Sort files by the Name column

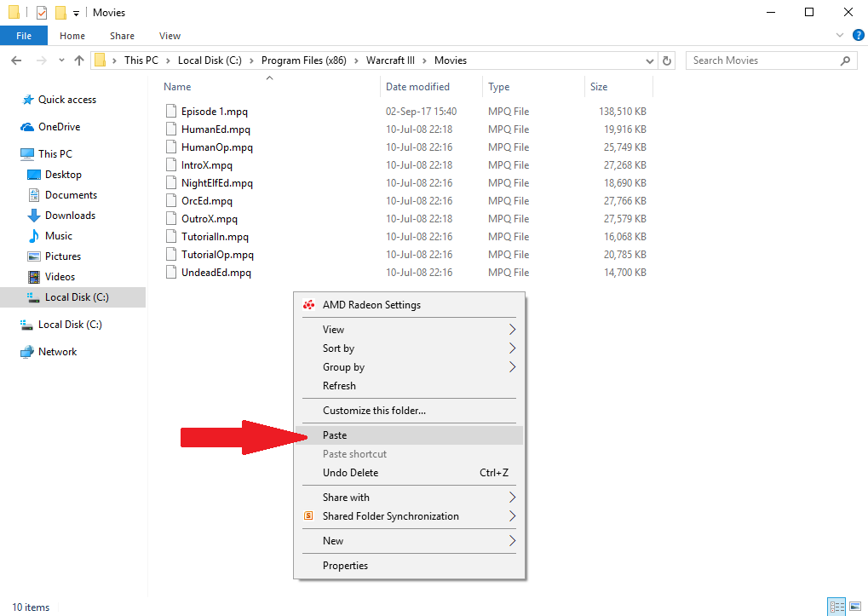(177, 87)
